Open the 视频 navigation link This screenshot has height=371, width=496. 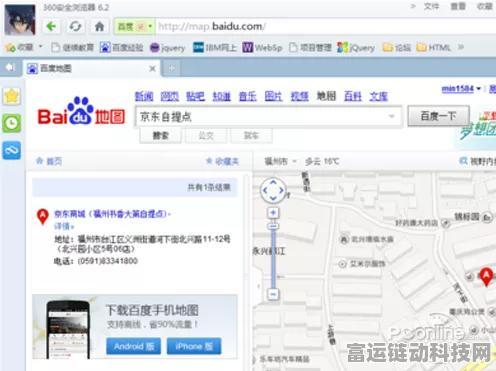coord(299,96)
